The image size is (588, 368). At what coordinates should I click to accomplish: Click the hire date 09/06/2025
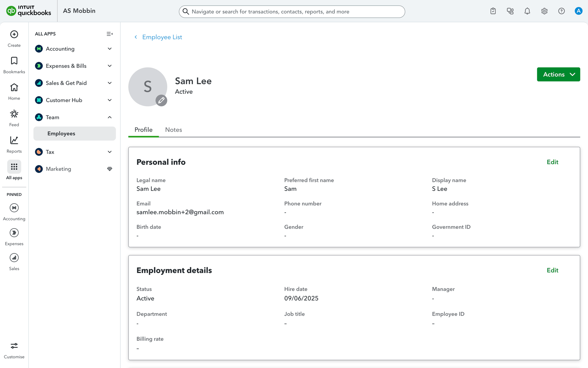point(301,298)
